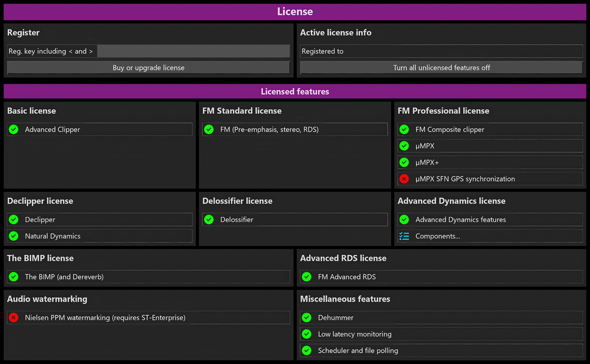Image resolution: width=590 pixels, height=364 pixels.
Task: Toggle the Declipper feature row
Action: pos(99,219)
